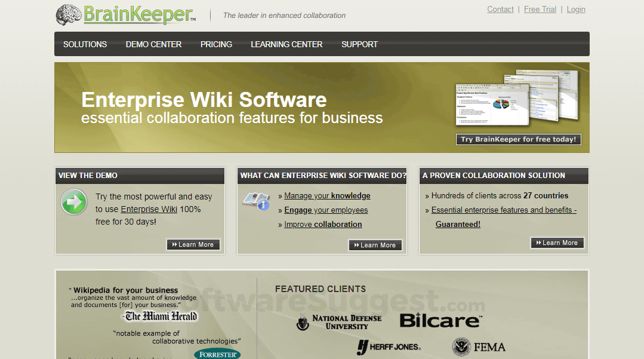Open the SOLUTIONS menu
The width and height of the screenshot is (644, 359).
[85, 44]
